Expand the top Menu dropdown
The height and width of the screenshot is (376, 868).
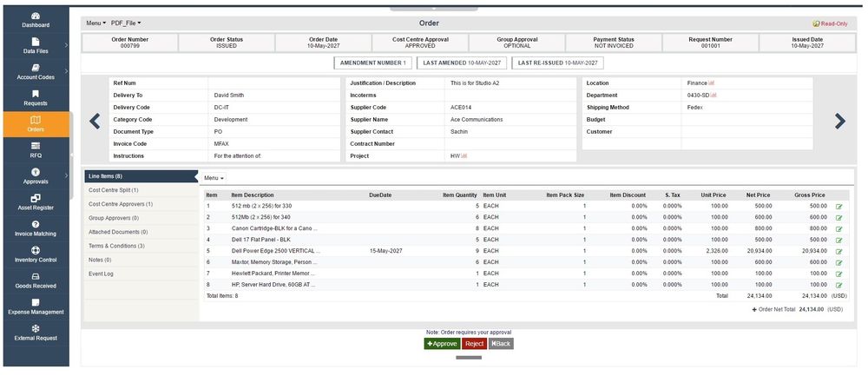tap(95, 23)
